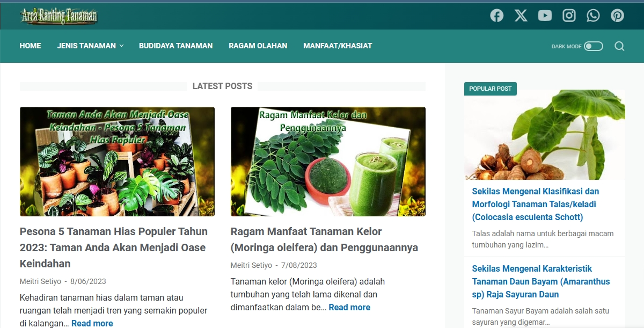Go to the Ragam Olahan menu
The image size is (644, 328).
click(258, 46)
